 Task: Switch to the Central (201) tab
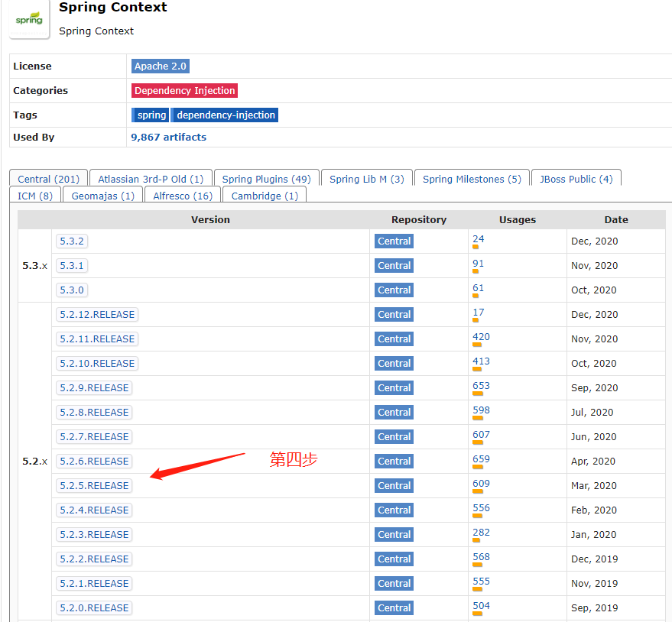tap(47, 178)
